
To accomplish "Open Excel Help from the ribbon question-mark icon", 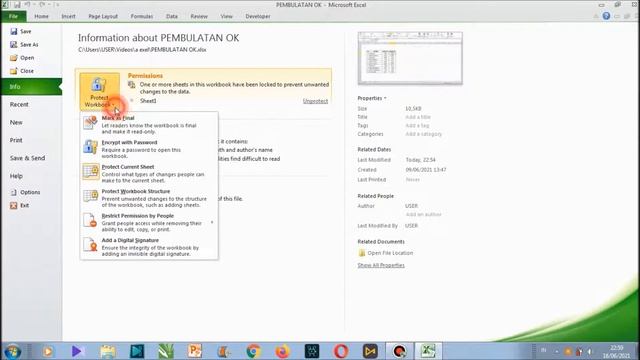I will (606, 16).
